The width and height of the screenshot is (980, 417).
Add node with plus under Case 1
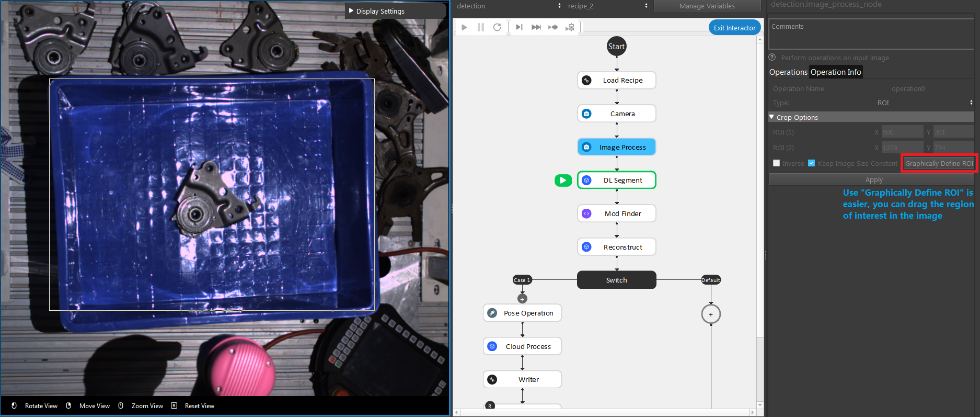522,299
